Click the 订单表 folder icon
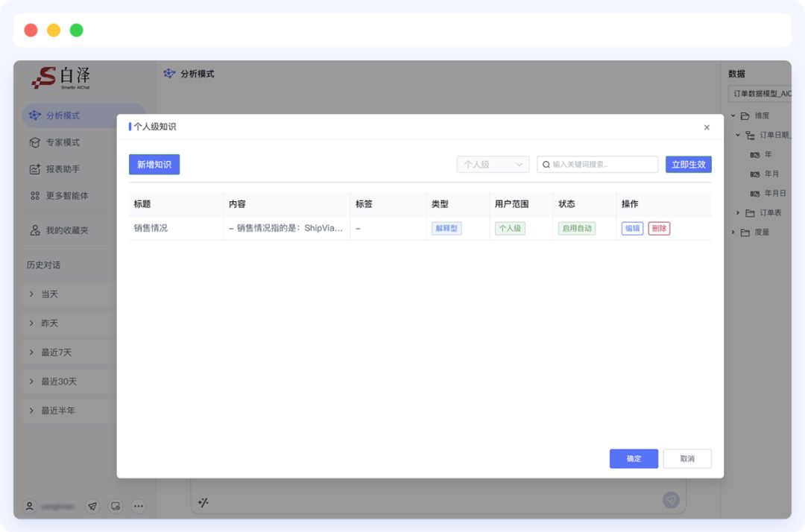 [x=750, y=213]
